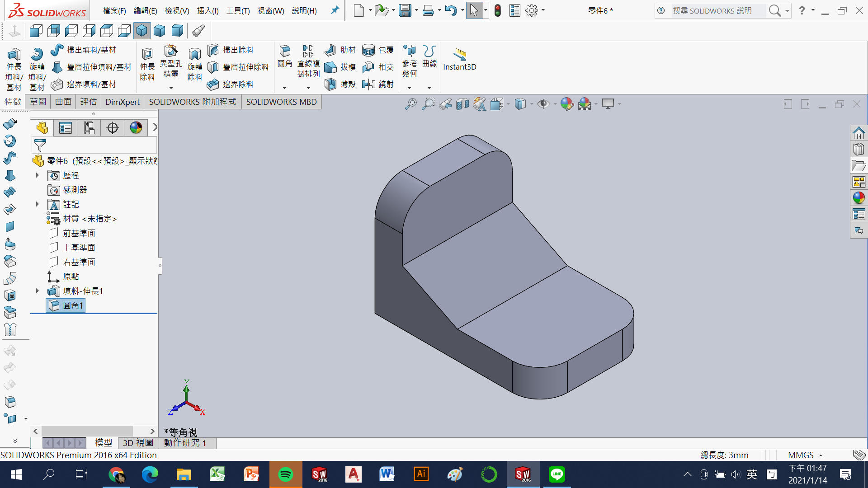Click the Rebuild traffic light icon
868x488 pixels.
pyautogui.click(x=498, y=10)
